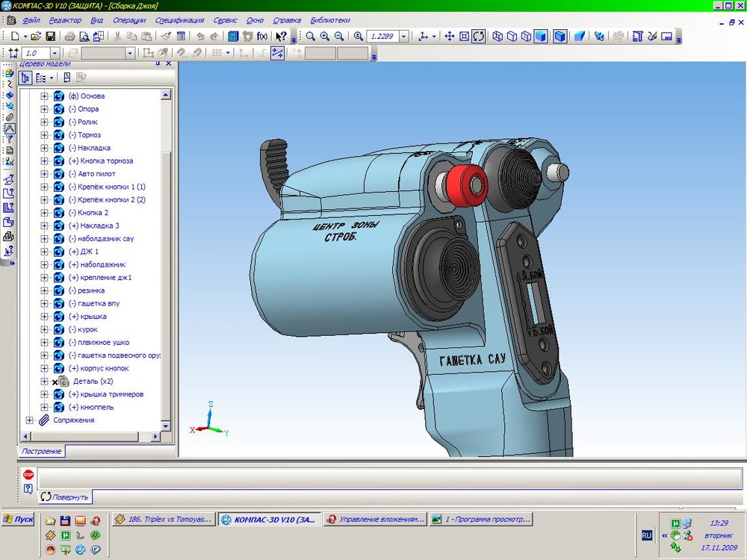This screenshot has height=560, width=747.
Task: Toggle wireframe display mode
Action: tap(498, 36)
